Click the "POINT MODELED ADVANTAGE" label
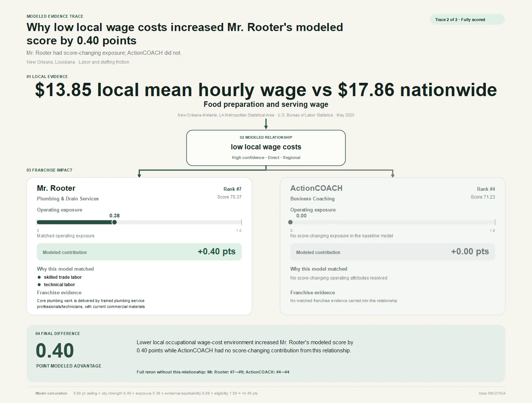532x403 pixels. pos(69,366)
